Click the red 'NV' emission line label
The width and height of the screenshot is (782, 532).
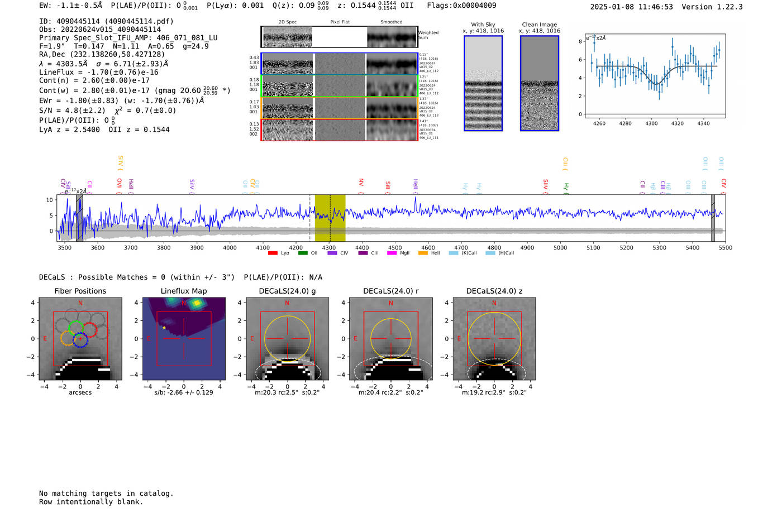point(361,183)
